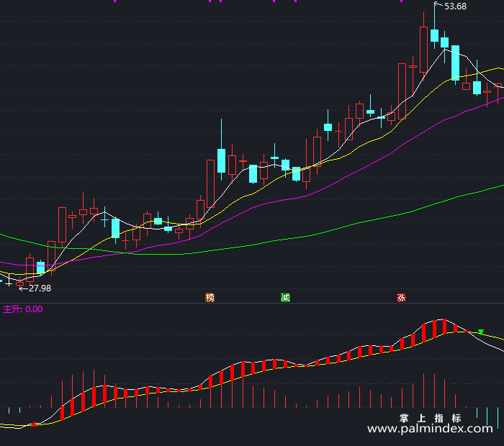
Task: Click the red up-triangle buy signal
Action: [x=34, y=424]
